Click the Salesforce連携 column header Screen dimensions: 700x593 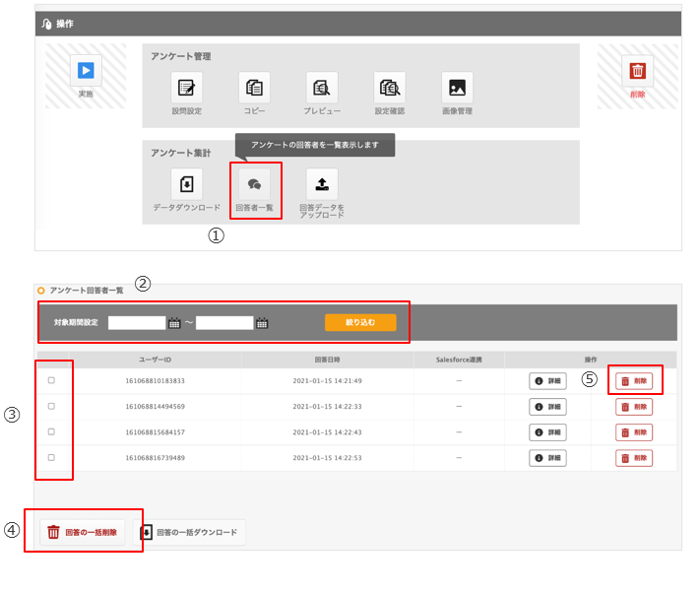pos(459,360)
